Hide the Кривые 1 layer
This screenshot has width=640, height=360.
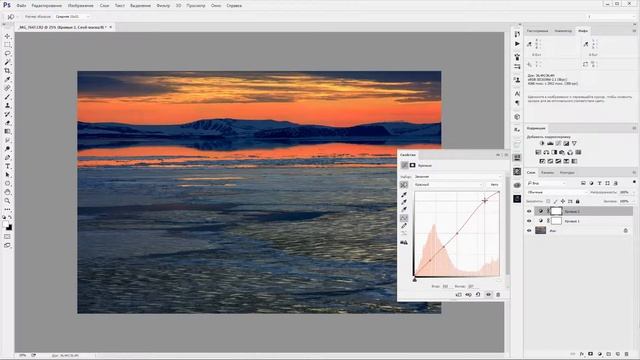click(529, 221)
